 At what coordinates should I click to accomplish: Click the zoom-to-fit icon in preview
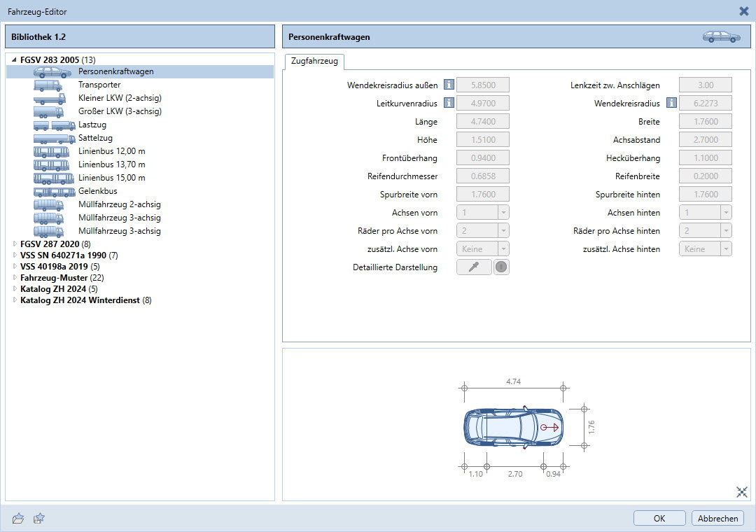click(x=742, y=492)
